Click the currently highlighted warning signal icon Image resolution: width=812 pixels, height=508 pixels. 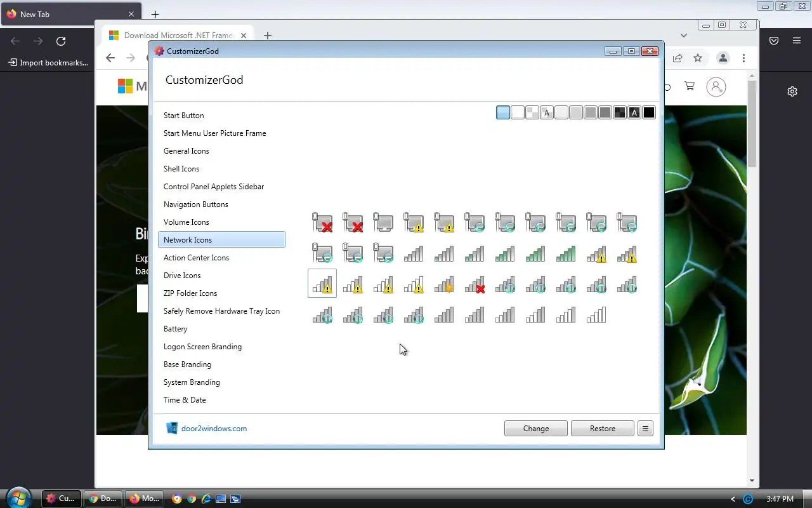(322, 283)
